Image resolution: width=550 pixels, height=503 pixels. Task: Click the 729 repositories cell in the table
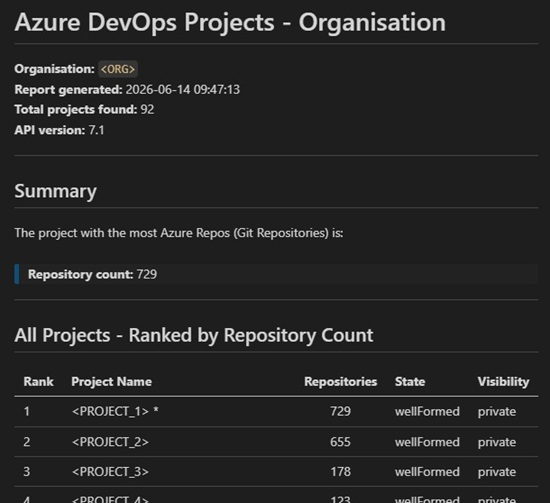340,411
